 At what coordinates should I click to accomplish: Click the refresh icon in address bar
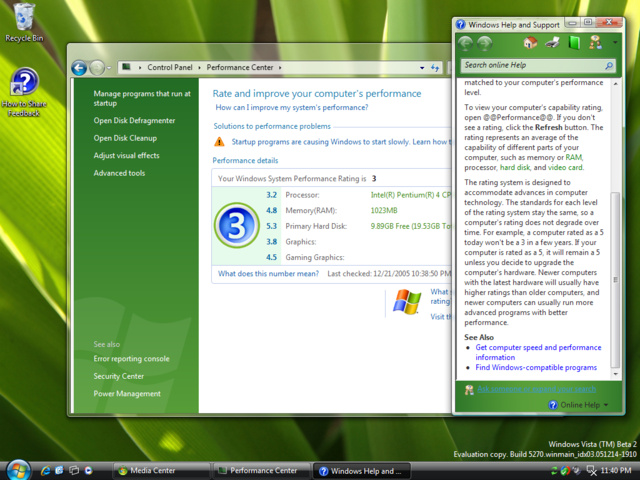click(x=435, y=68)
